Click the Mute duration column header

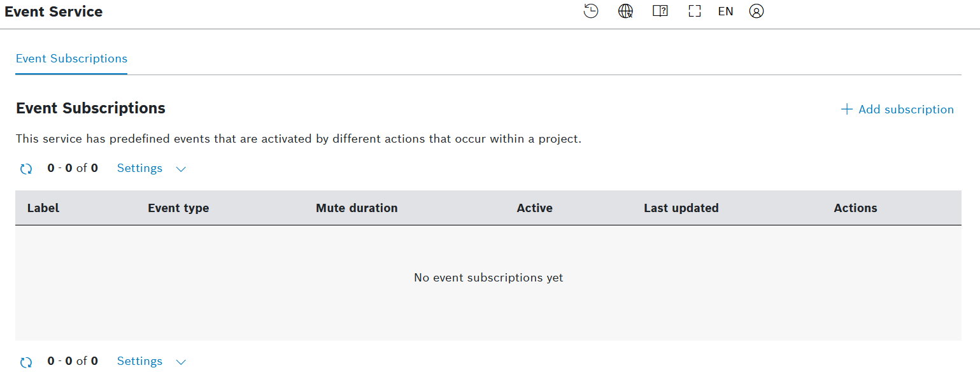pyautogui.click(x=357, y=208)
